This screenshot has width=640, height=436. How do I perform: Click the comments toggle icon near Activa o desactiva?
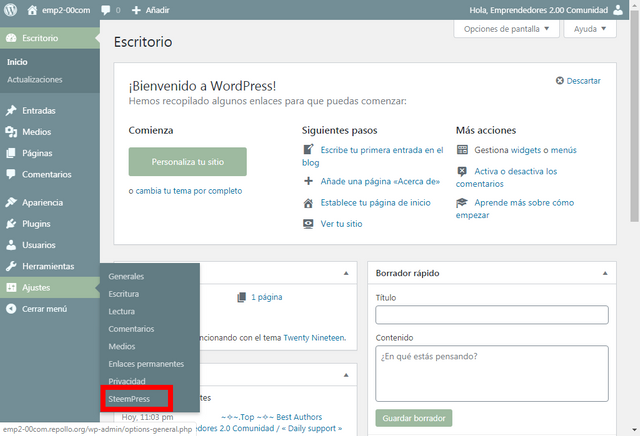click(x=462, y=171)
